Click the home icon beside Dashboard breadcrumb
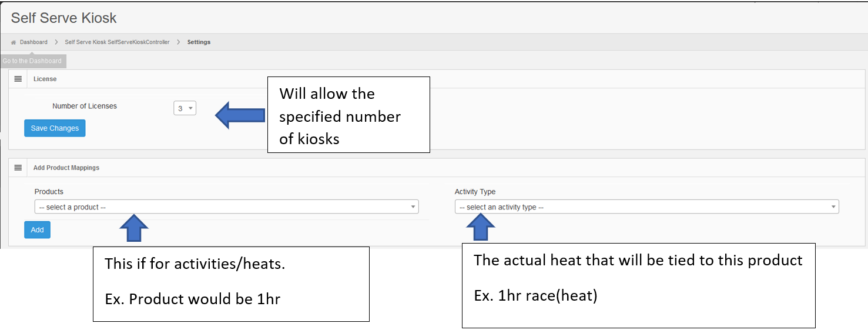This screenshot has width=868, height=333. pyautogui.click(x=14, y=42)
